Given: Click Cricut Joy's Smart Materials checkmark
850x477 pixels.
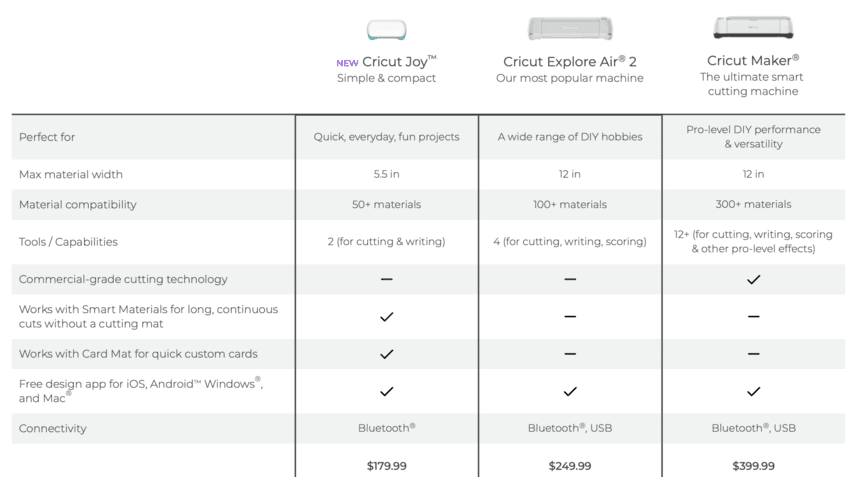Looking at the screenshot, I should click(387, 317).
